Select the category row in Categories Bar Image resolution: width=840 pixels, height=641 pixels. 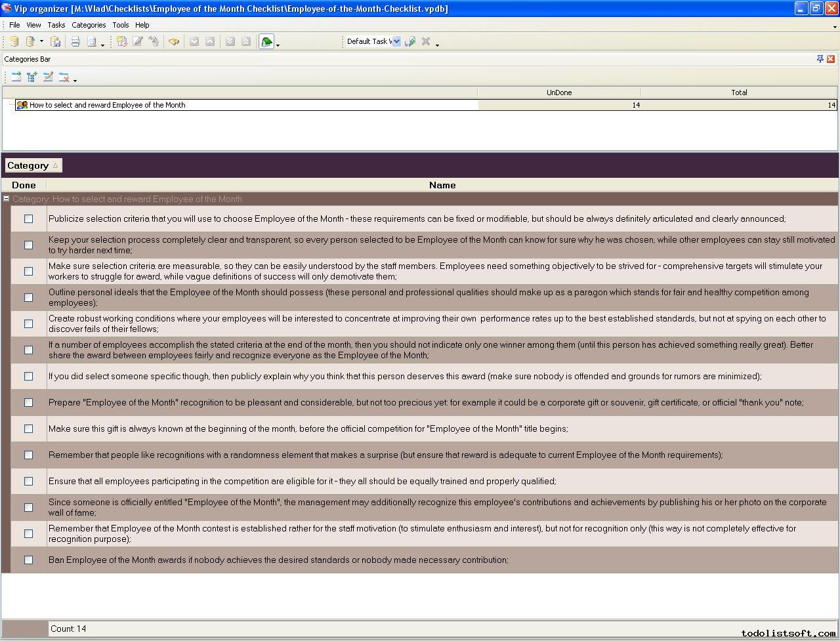(108, 105)
